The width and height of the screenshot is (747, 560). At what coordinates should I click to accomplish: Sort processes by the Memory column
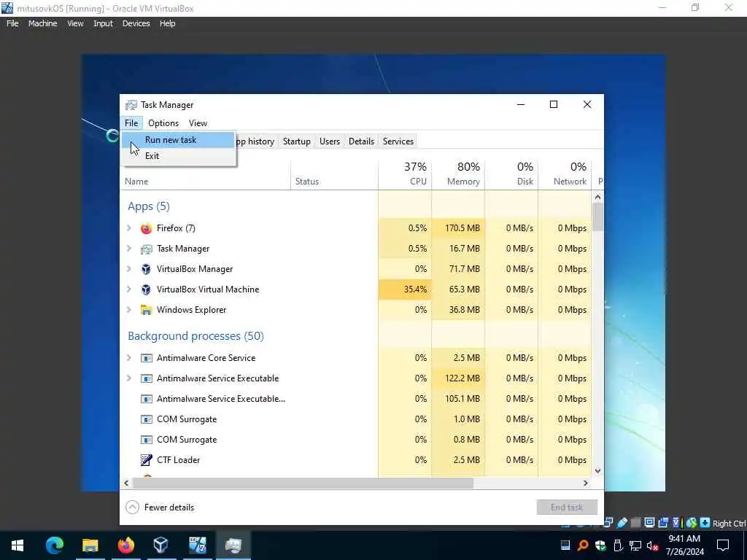(x=458, y=174)
